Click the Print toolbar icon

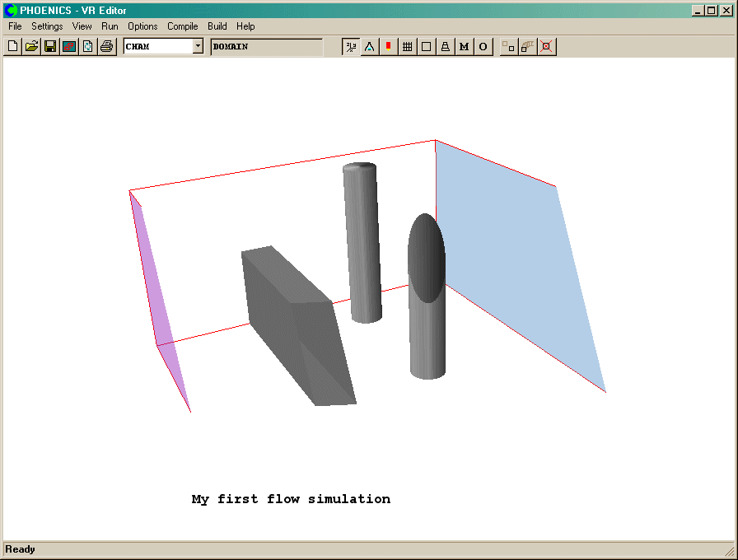pos(106,47)
